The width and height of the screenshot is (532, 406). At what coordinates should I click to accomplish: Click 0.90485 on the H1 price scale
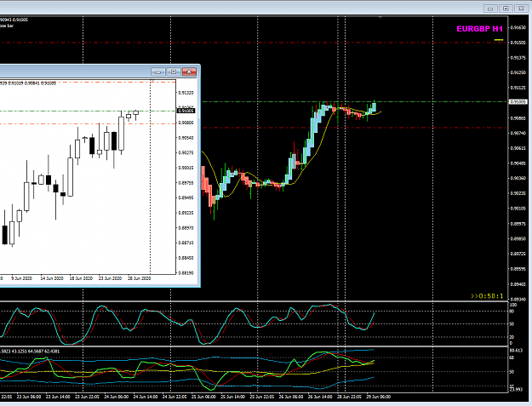(518, 163)
